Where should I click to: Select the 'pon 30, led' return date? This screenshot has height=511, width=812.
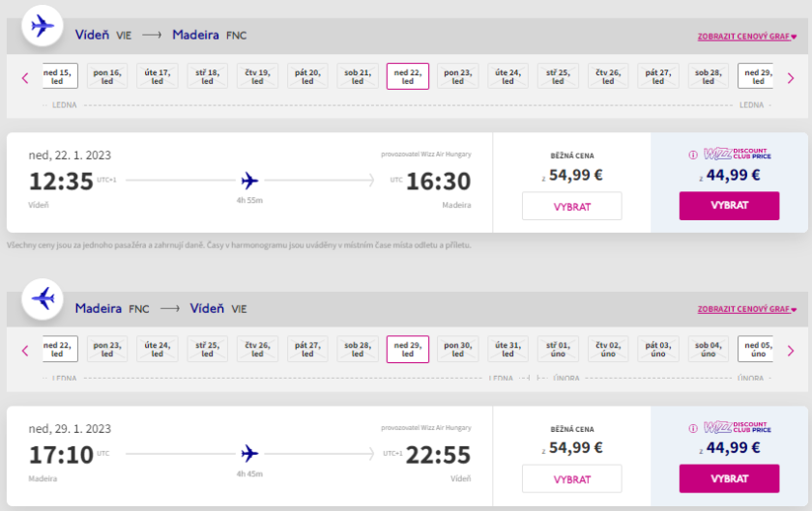click(458, 349)
